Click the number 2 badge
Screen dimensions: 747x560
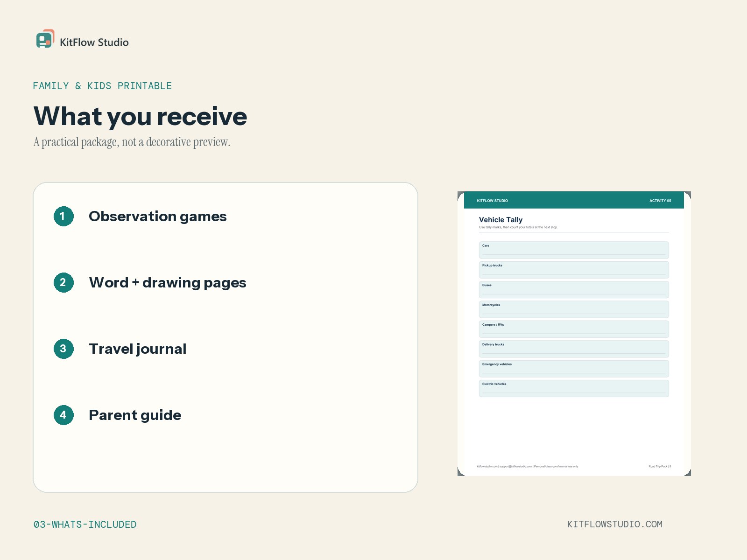[63, 282]
